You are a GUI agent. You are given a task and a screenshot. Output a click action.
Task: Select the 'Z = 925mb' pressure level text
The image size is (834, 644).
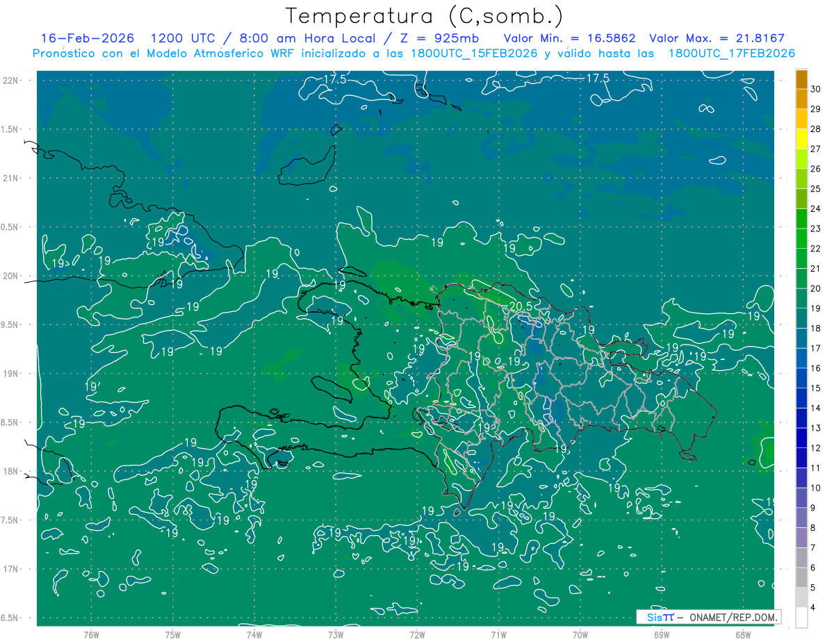[439, 38]
